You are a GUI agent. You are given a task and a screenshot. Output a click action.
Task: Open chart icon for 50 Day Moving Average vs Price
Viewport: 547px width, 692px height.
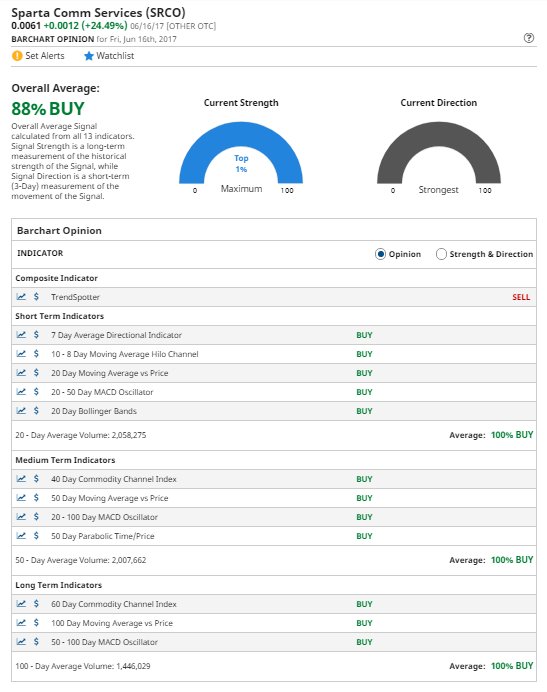21,497
